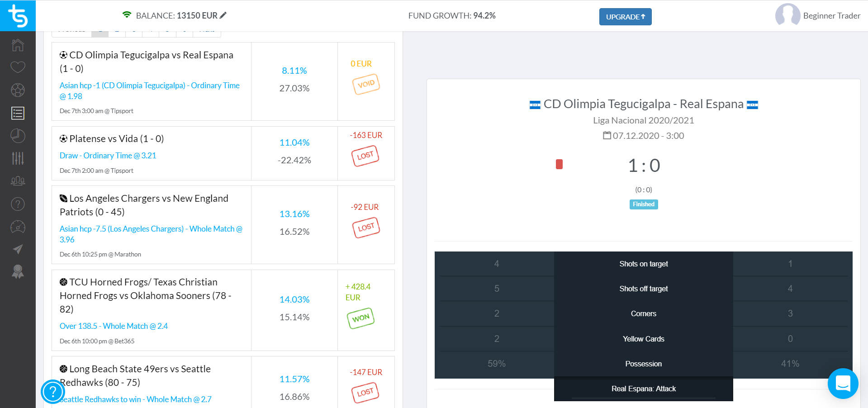Viewport: 868px width, 408px height.
Task: Open the Draw - Ordinary Time @ 3.21 link
Action: tap(108, 156)
